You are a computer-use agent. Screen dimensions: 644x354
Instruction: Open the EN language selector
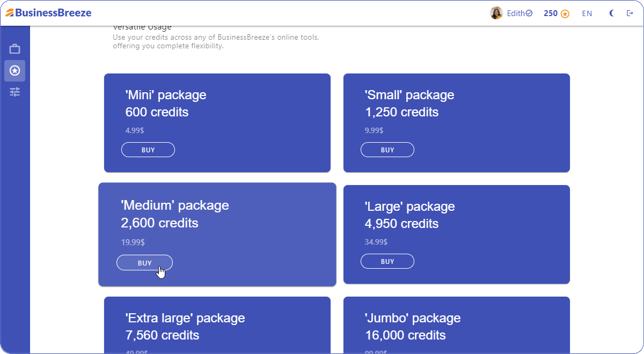click(x=587, y=12)
